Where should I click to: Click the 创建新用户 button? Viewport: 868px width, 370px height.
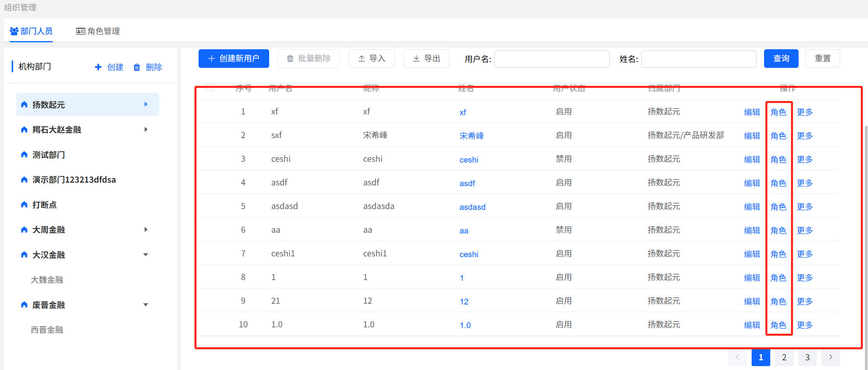(233, 59)
